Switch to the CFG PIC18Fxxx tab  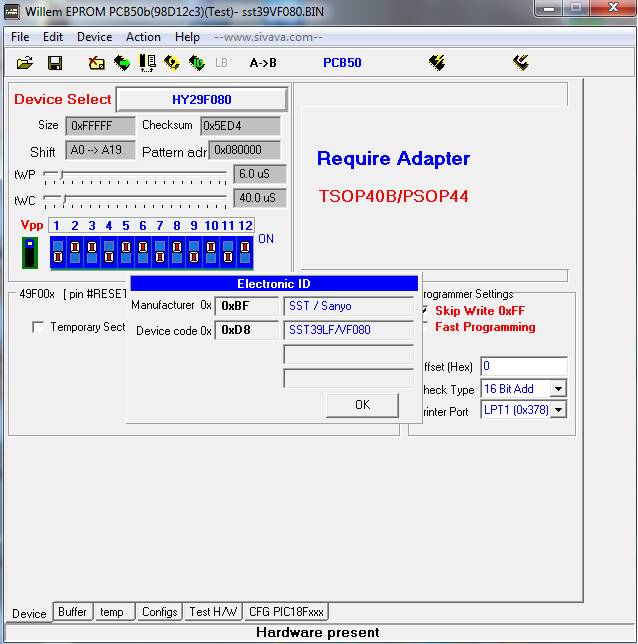pyautogui.click(x=286, y=612)
